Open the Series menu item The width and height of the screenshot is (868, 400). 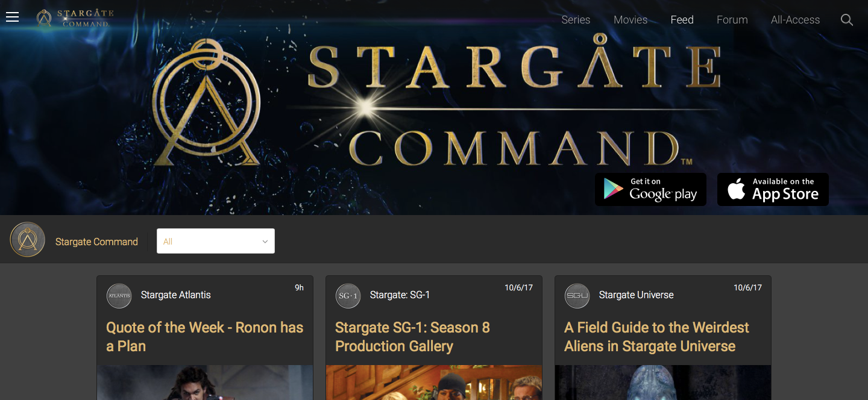pos(576,20)
